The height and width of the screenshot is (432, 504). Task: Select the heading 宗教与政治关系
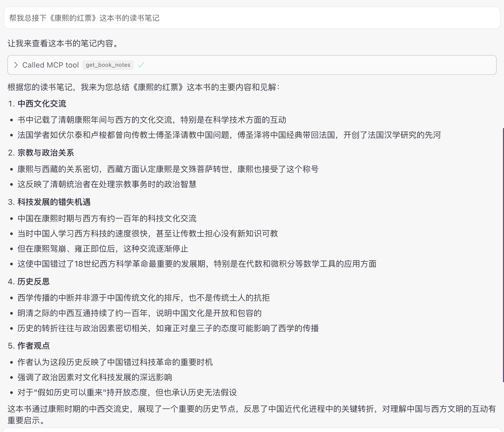pyautogui.click(x=45, y=153)
